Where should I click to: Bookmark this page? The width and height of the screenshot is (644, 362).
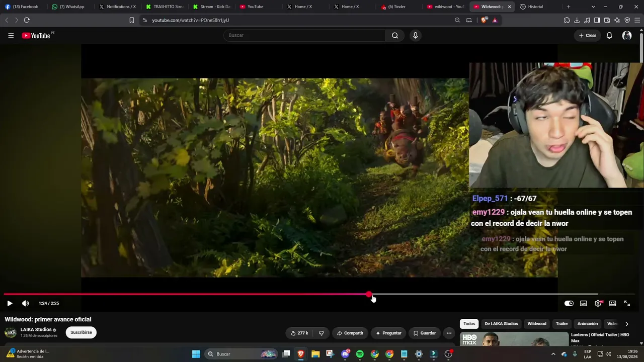(132, 20)
